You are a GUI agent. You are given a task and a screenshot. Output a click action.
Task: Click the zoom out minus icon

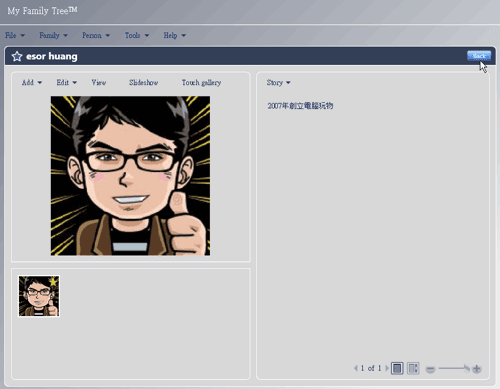[x=430, y=369]
